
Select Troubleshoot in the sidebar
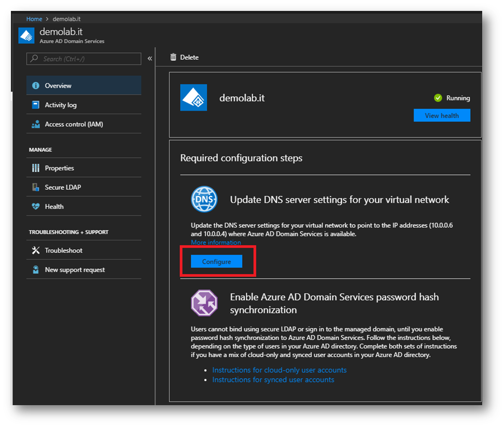point(84,250)
